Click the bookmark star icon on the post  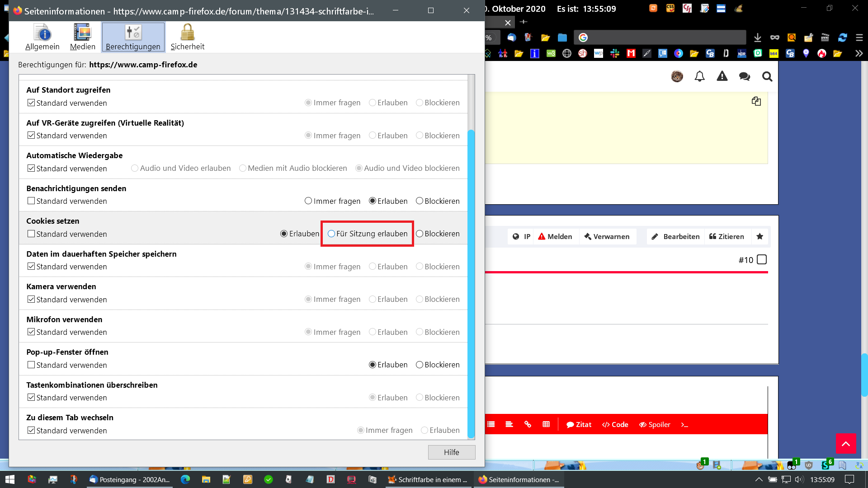759,236
